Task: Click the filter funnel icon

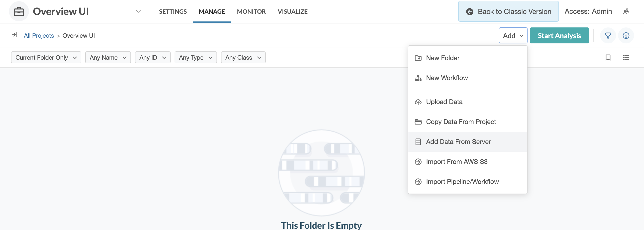Action: (x=608, y=36)
